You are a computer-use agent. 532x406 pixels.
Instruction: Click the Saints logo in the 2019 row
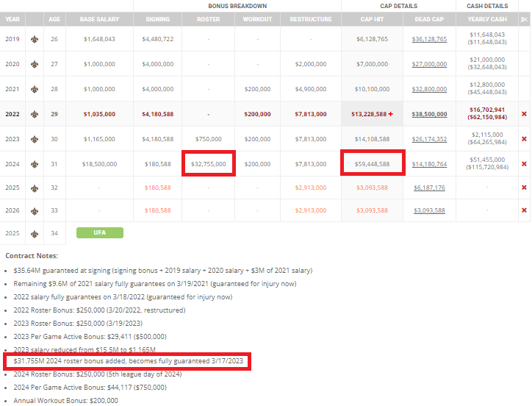click(x=35, y=39)
